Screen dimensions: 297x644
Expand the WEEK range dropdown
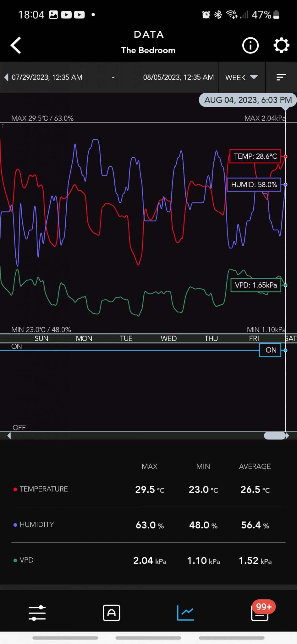point(241,77)
